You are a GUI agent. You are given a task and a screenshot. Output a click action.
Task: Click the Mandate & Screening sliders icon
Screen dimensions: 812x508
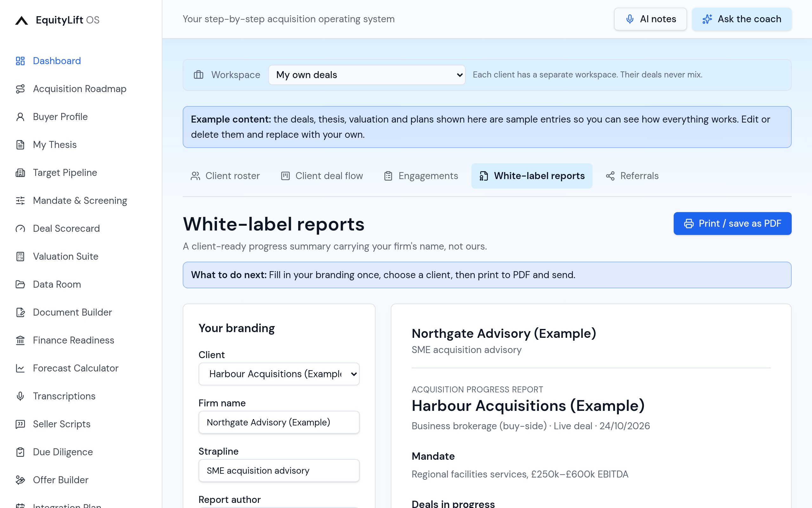coord(21,201)
